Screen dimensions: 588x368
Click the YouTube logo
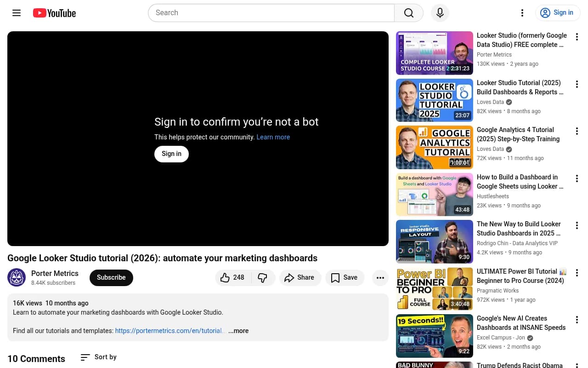click(54, 13)
